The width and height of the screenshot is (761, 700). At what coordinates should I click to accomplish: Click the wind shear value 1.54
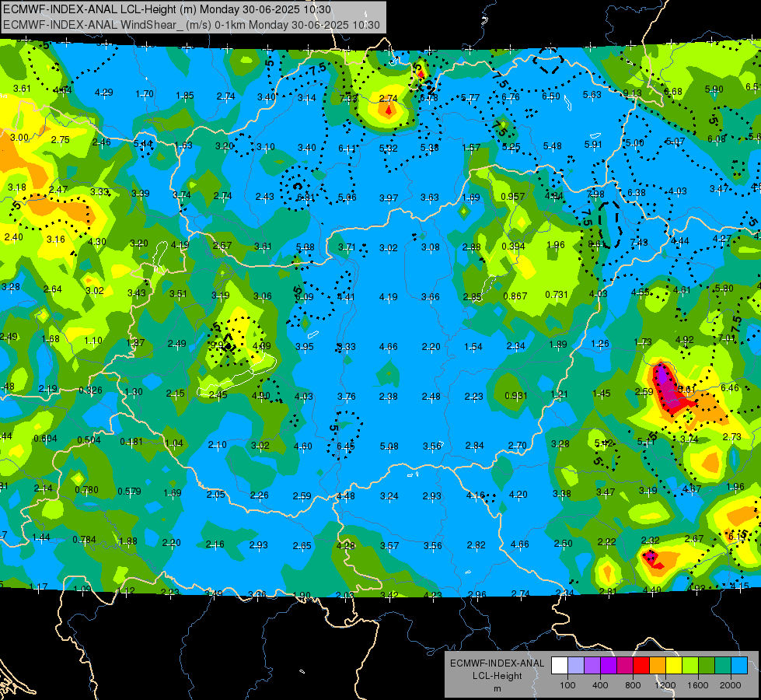pos(473,347)
